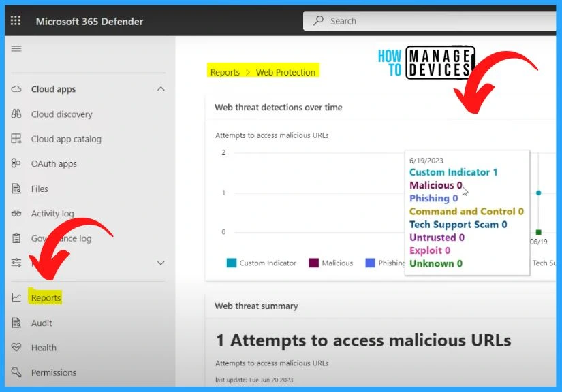Open the Governance log

click(x=61, y=238)
